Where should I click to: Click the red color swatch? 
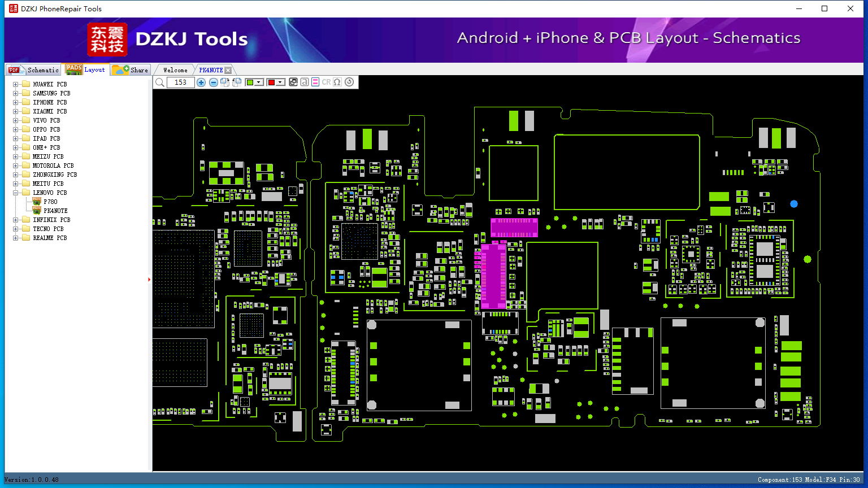(271, 82)
